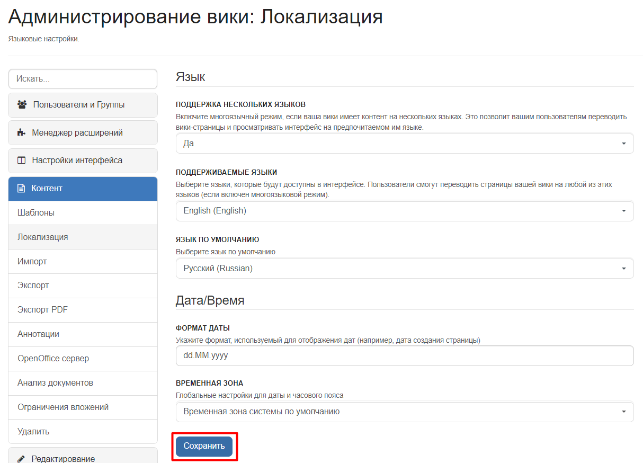Open the Экспорт page

pos(83,285)
